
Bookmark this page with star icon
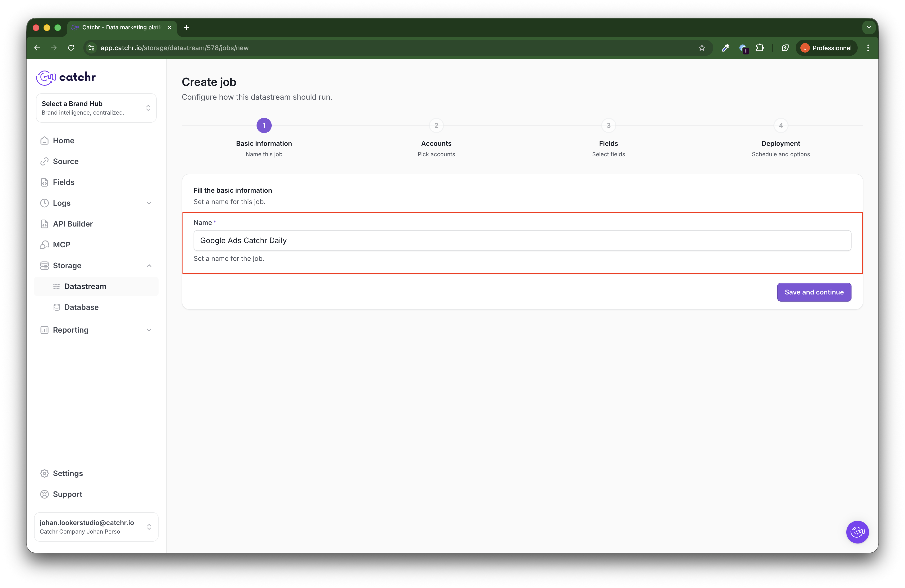coord(701,48)
